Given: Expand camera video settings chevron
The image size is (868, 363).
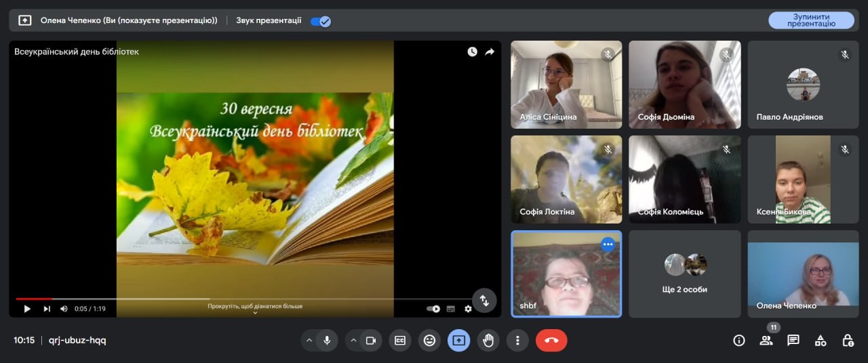Looking at the screenshot, I should [x=353, y=341].
